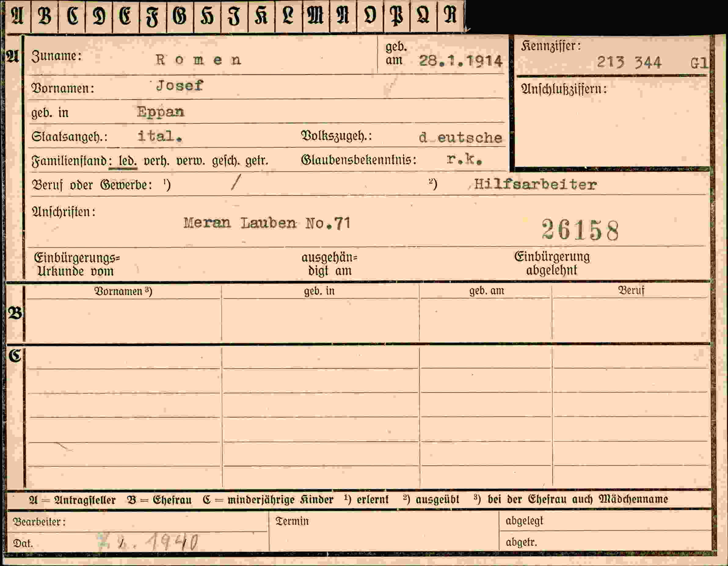Click the 'ausgehändigt am' label
Screen dimensions: 728x566
pyautogui.click(x=329, y=264)
